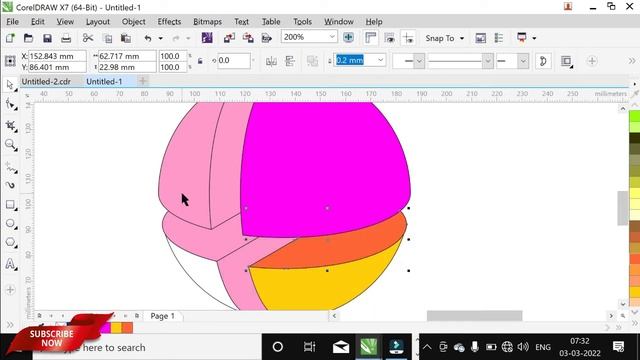Click the X position field
This screenshot has width=640, height=360.
(x=57, y=56)
